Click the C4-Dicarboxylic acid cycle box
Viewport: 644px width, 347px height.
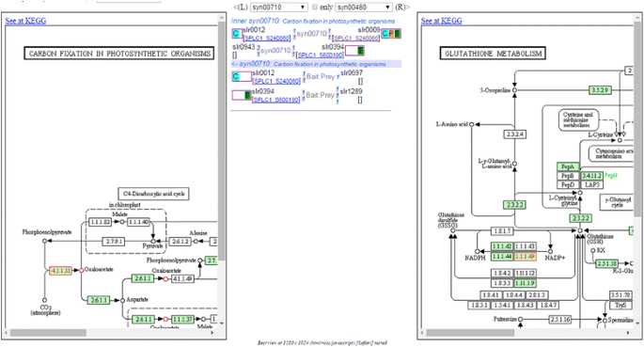153,194
